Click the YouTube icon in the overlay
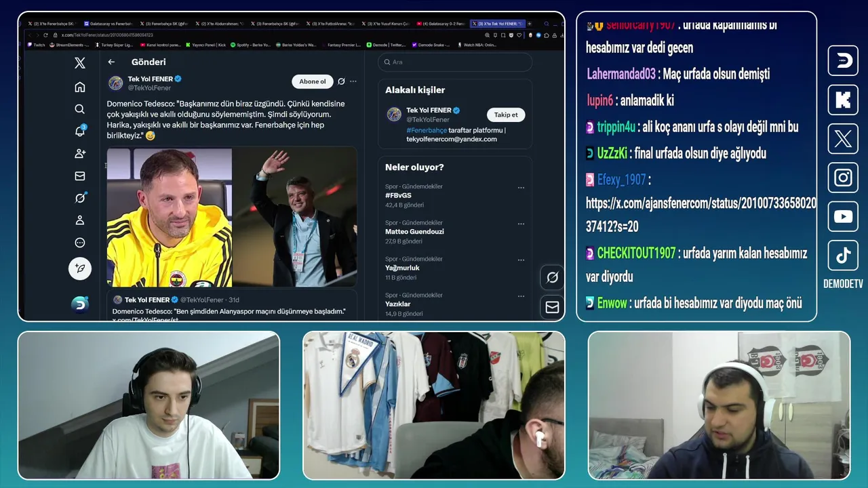 click(843, 217)
